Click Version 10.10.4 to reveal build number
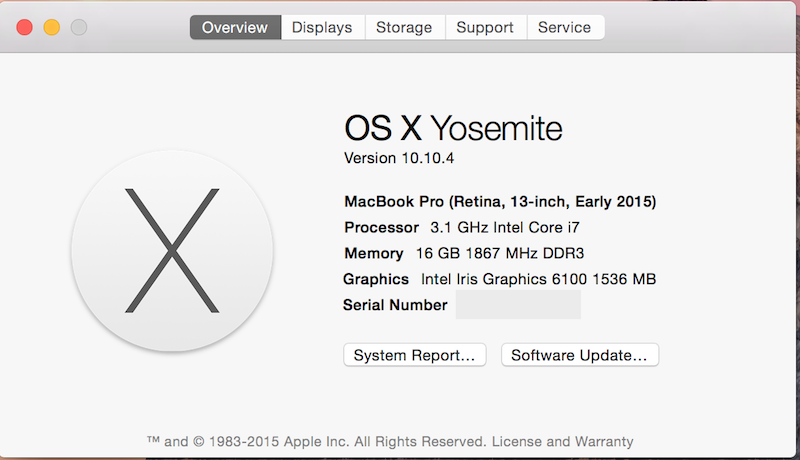Viewport: 800px width, 460px height. point(399,158)
